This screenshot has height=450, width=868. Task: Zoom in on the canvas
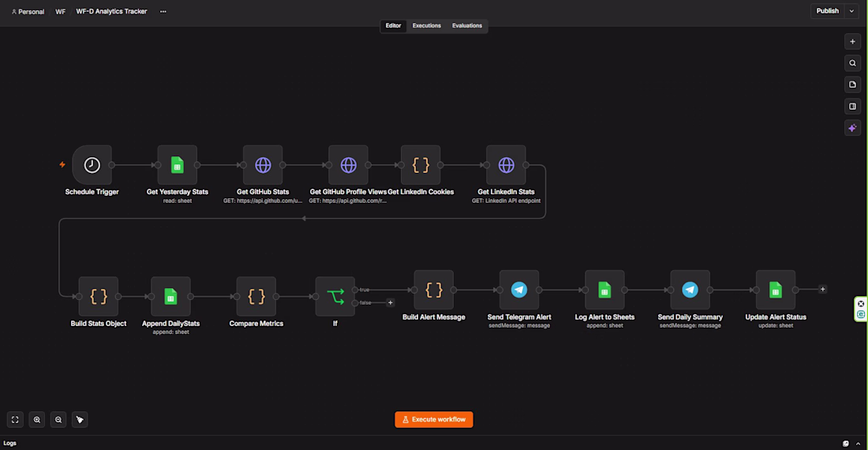tap(36, 419)
